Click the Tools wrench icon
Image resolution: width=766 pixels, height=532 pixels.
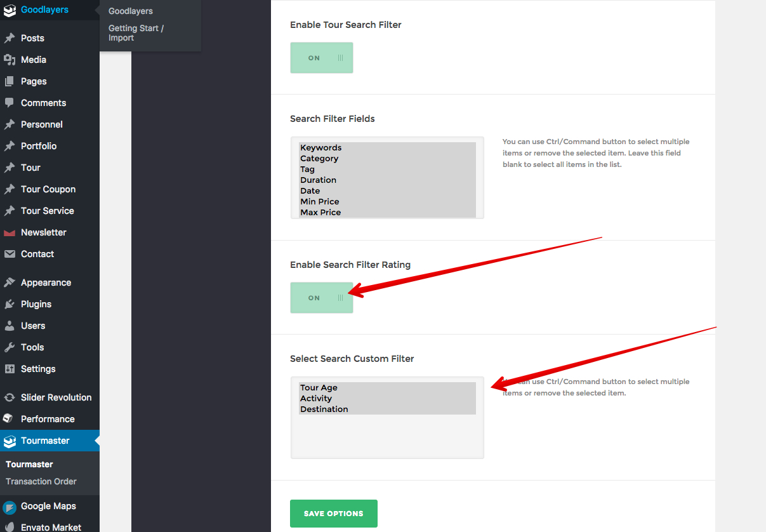point(10,347)
